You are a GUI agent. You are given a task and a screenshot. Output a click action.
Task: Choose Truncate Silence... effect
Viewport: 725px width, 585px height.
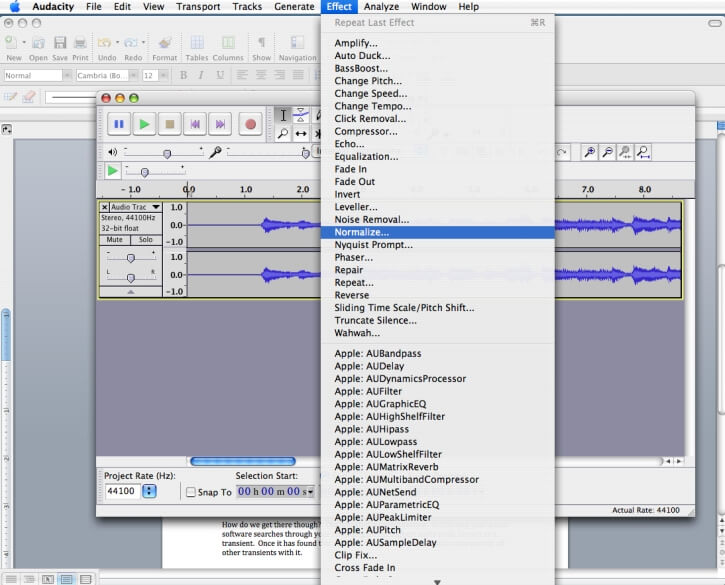437,320
